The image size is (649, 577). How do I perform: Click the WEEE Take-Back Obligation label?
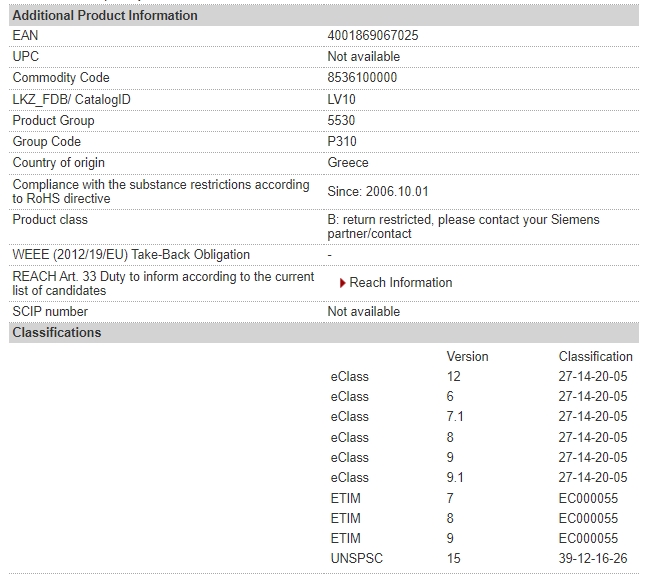pos(131,255)
